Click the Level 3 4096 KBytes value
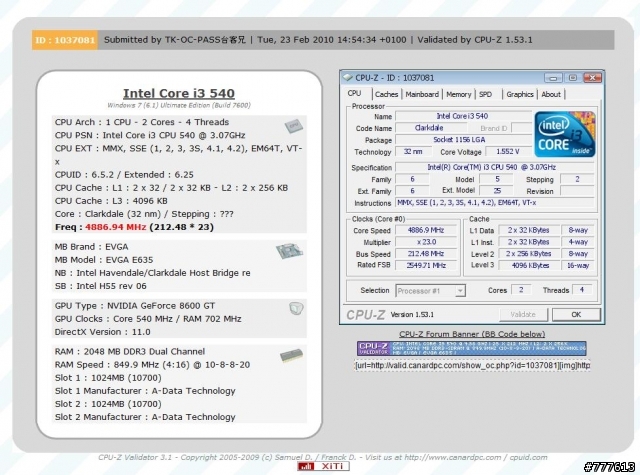Image resolution: width=640 pixels, height=475 pixels. point(530,265)
